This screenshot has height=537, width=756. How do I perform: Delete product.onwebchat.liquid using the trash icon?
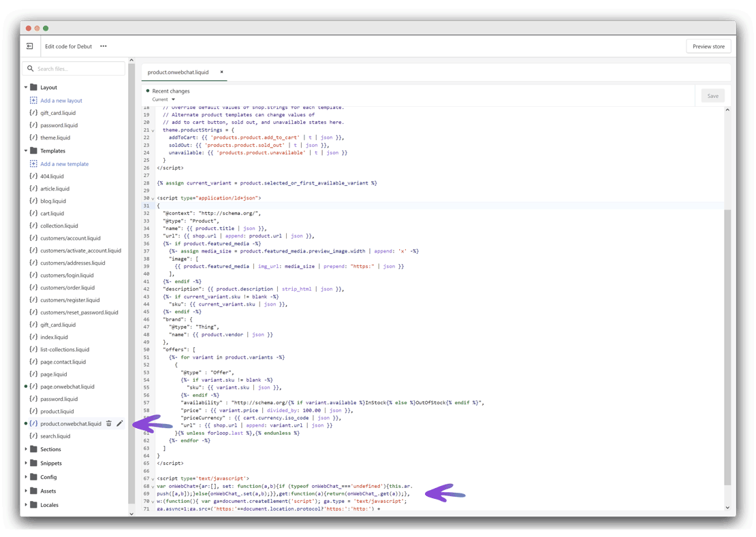click(109, 423)
